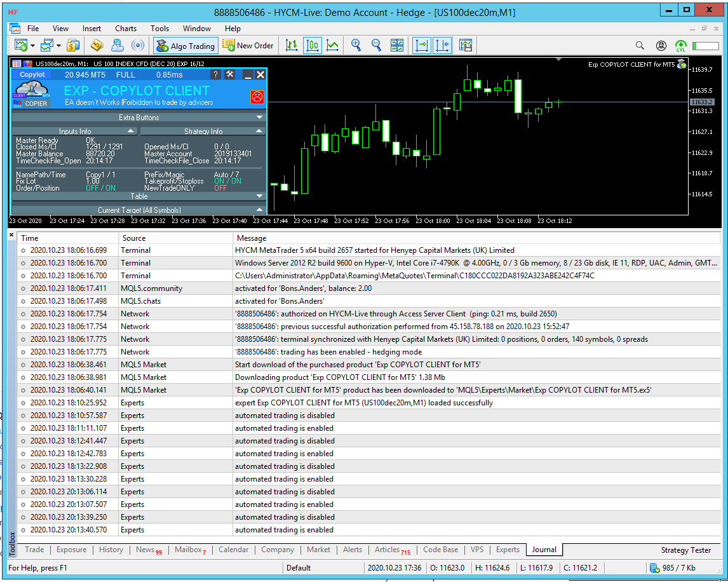
Task: Open the Mailbox tab
Action: tap(190, 550)
